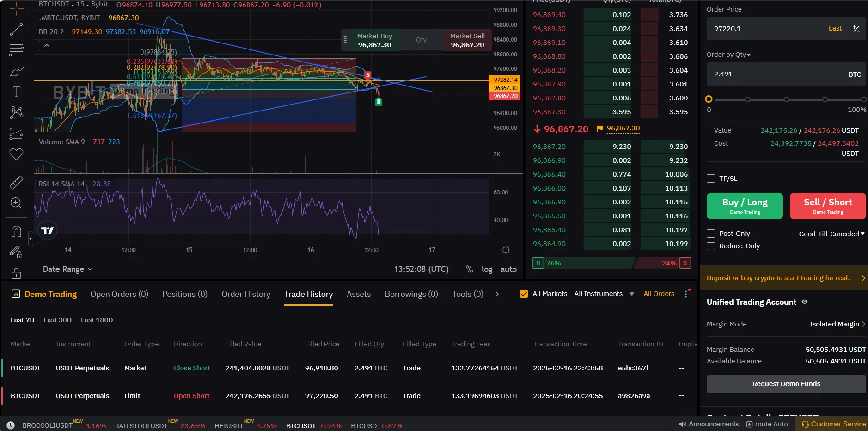Click the Market Sell quick button
The height and width of the screenshot is (431, 868).
tap(467, 40)
